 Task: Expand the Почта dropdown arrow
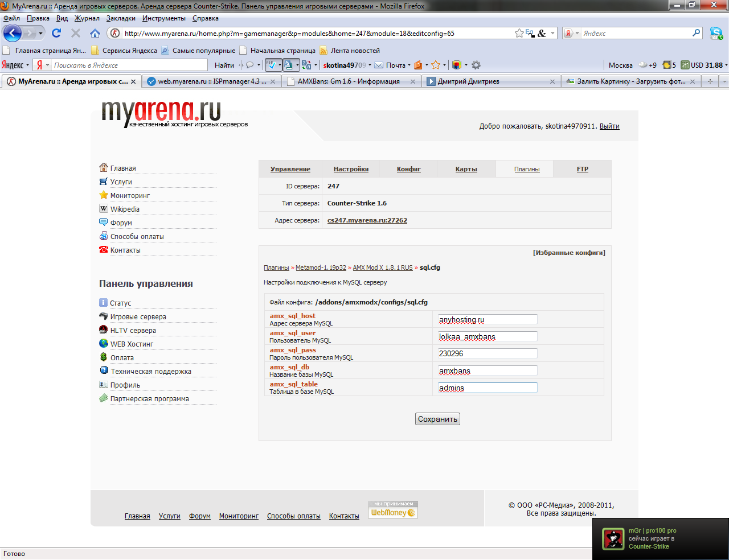point(410,65)
